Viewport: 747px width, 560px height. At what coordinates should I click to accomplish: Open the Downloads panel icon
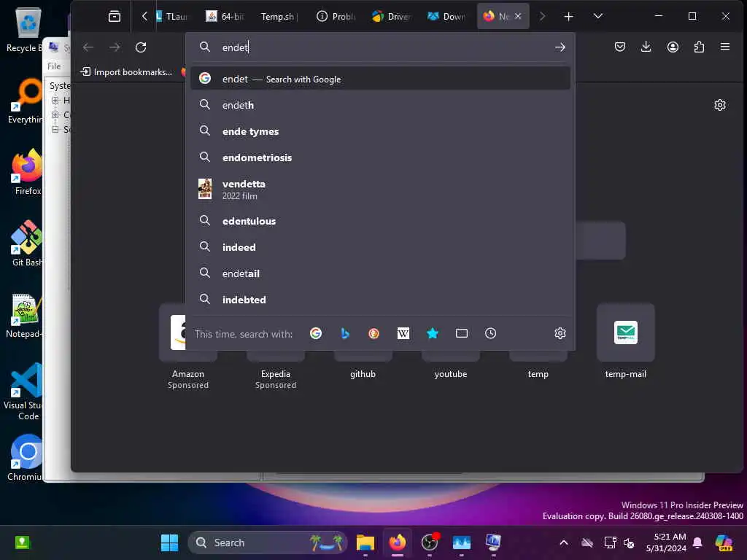646,47
